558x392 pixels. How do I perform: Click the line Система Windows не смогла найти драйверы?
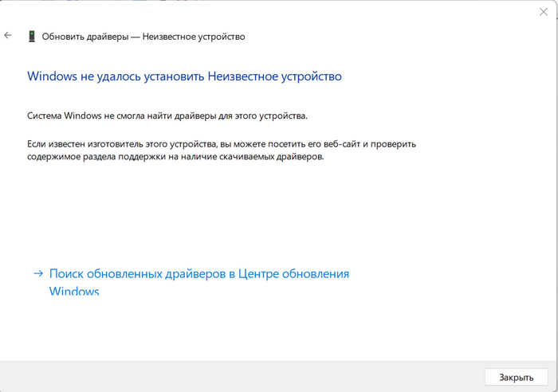point(167,116)
